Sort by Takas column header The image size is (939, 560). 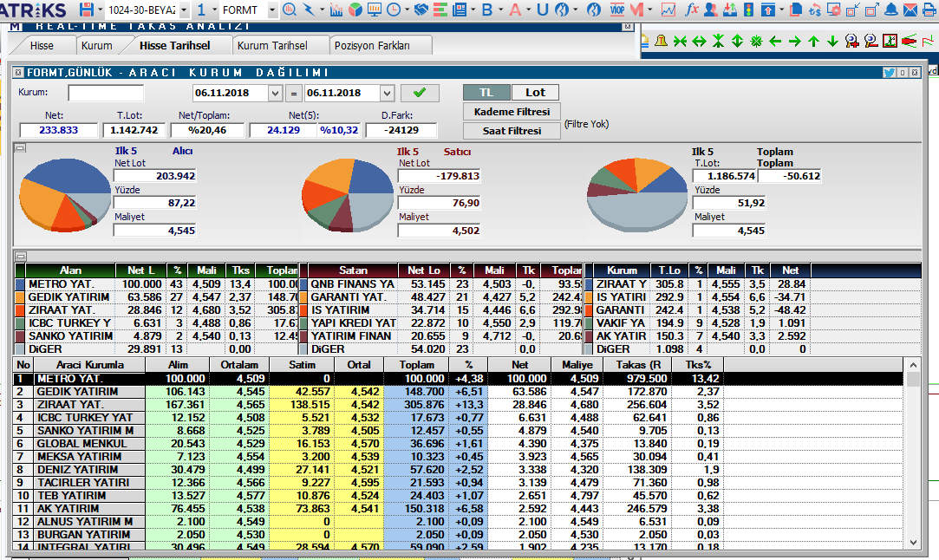click(x=637, y=365)
